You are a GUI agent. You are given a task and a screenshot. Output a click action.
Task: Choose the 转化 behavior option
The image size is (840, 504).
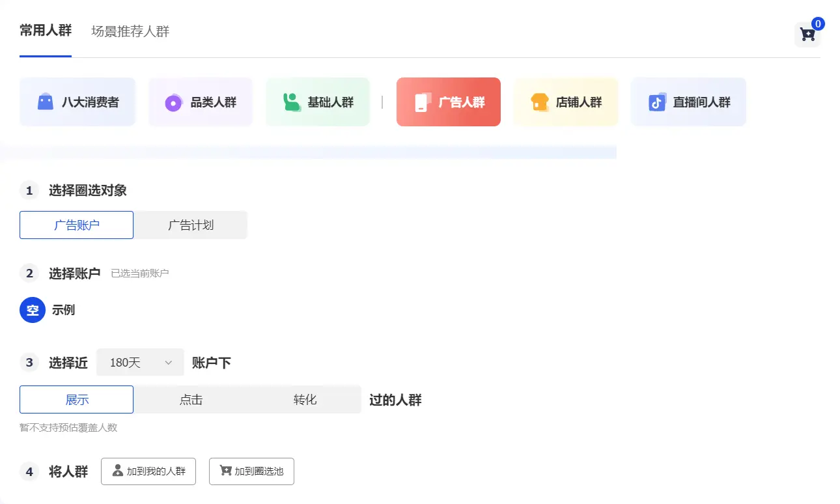click(x=305, y=400)
